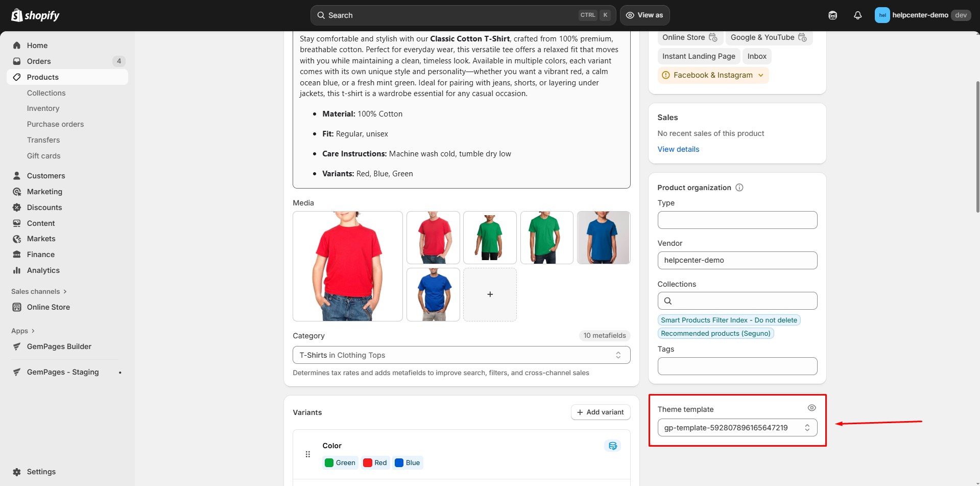Select the Green color swatch chip
Screen dimensions: 980x486
click(x=340, y=463)
